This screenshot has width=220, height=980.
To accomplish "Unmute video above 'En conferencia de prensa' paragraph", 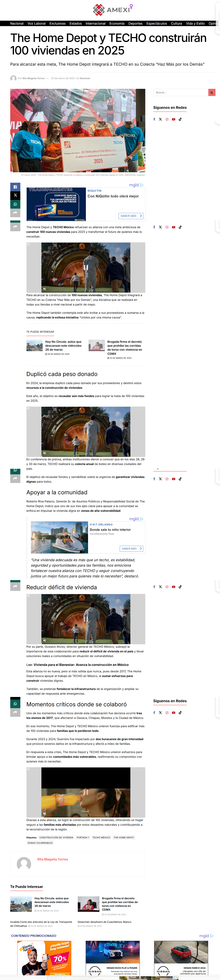I will 44,453.
